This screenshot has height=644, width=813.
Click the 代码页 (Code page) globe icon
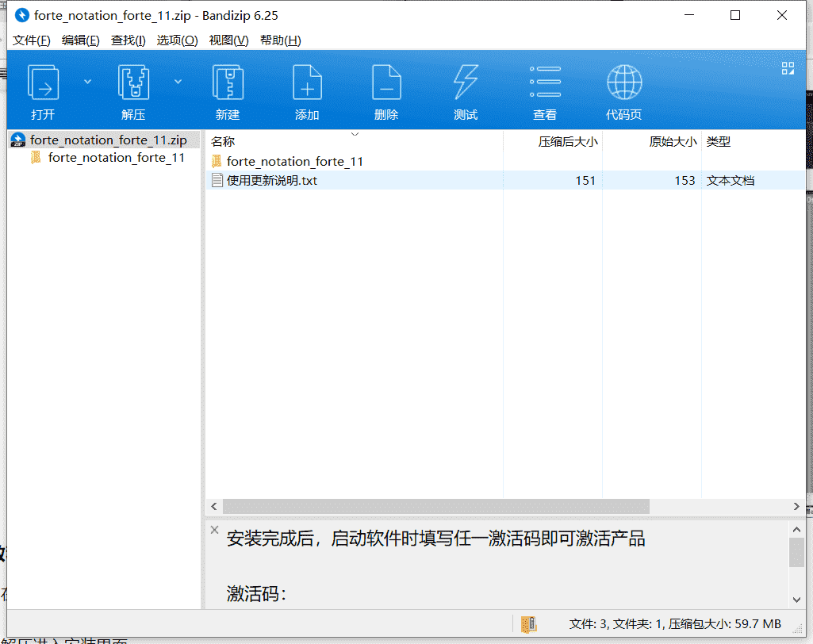[x=624, y=82]
